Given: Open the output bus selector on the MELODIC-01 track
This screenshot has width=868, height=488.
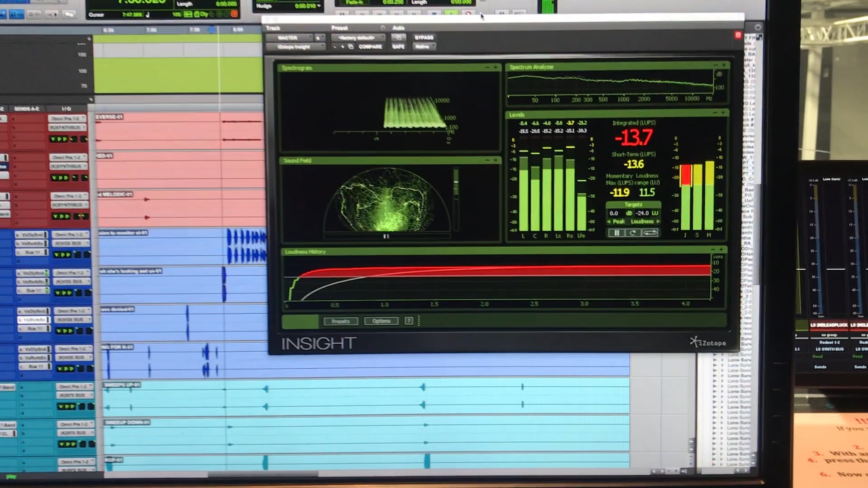Looking at the screenshot, I should [69, 205].
